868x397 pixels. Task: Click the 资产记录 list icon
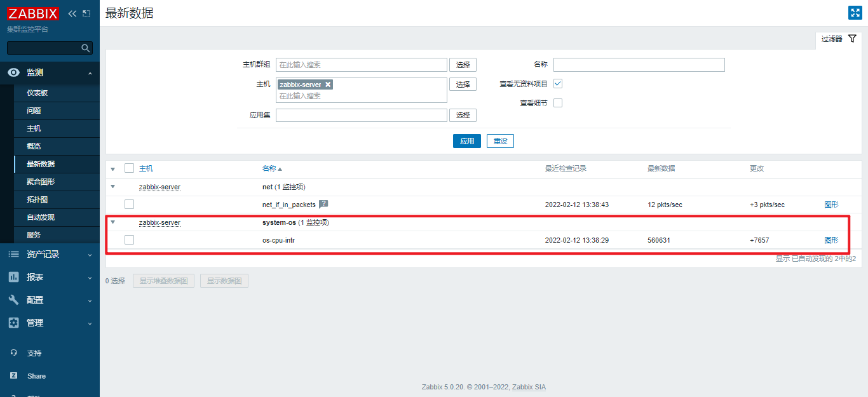[13, 254]
